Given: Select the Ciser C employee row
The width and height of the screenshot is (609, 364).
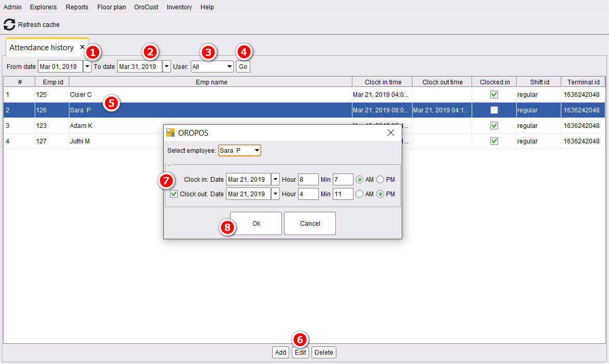Looking at the screenshot, I should 304,95.
